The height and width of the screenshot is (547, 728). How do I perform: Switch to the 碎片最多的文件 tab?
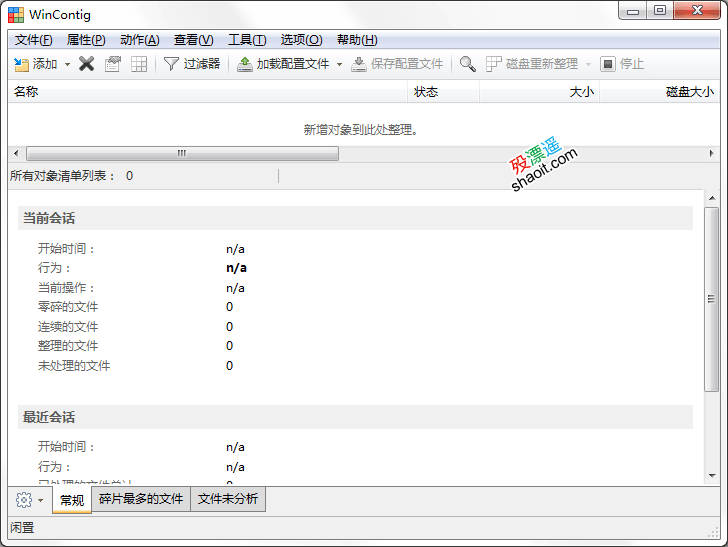141,499
